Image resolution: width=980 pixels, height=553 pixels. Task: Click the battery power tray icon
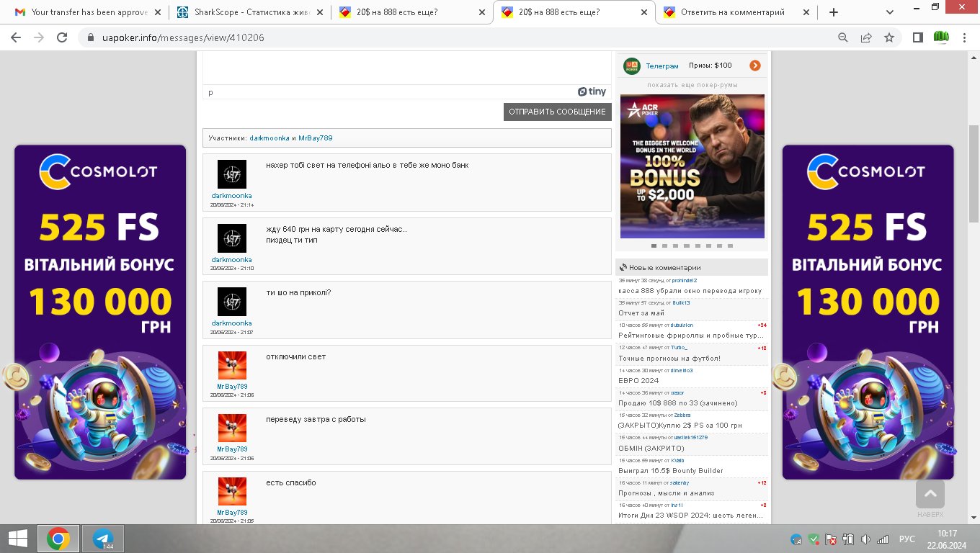848,539
